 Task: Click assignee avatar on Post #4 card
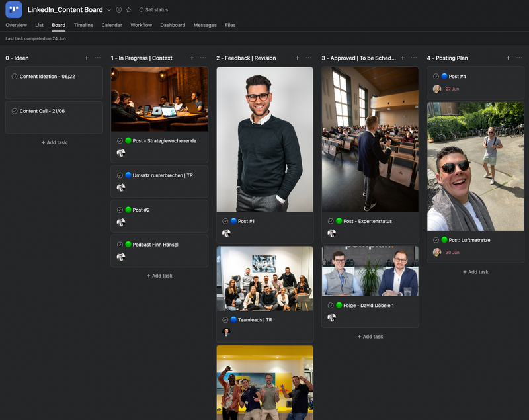pyautogui.click(x=437, y=89)
